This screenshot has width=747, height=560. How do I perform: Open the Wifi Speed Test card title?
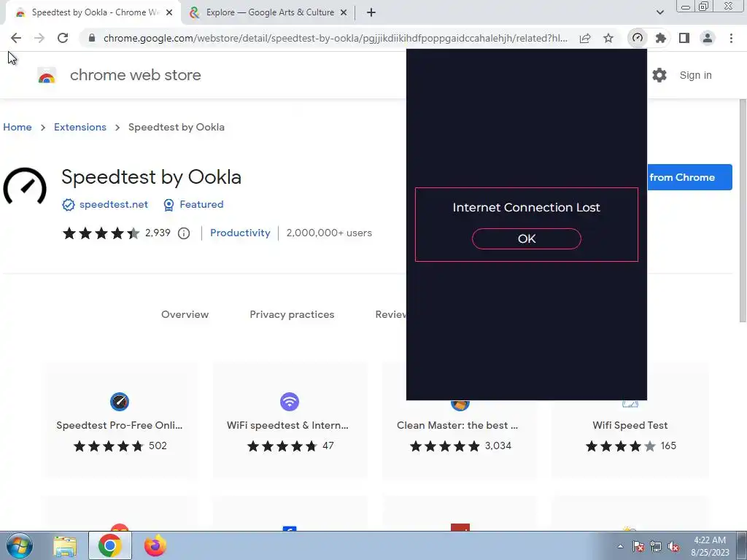[630, 426]
